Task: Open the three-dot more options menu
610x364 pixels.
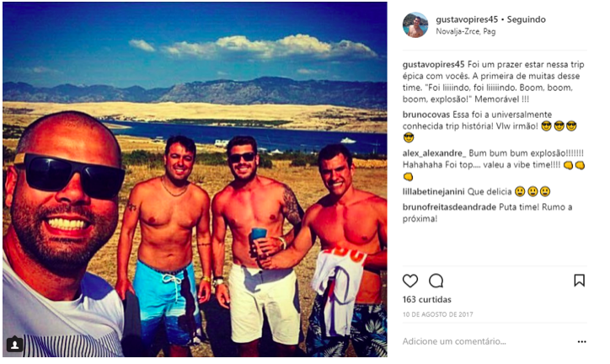Action: (581, 342)
